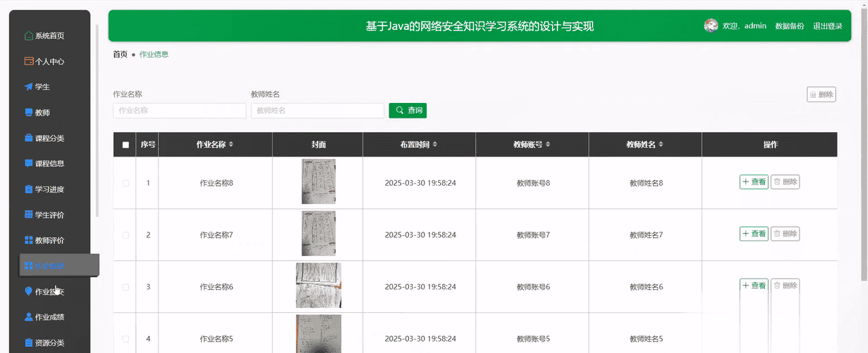Click the paper plane icon beside 学生

(x=28, y=87)
